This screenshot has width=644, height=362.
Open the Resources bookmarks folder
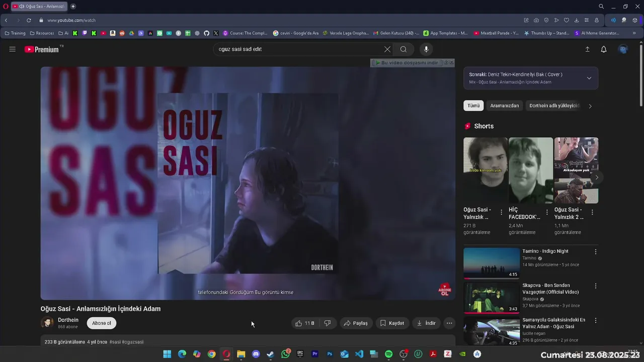42,33
